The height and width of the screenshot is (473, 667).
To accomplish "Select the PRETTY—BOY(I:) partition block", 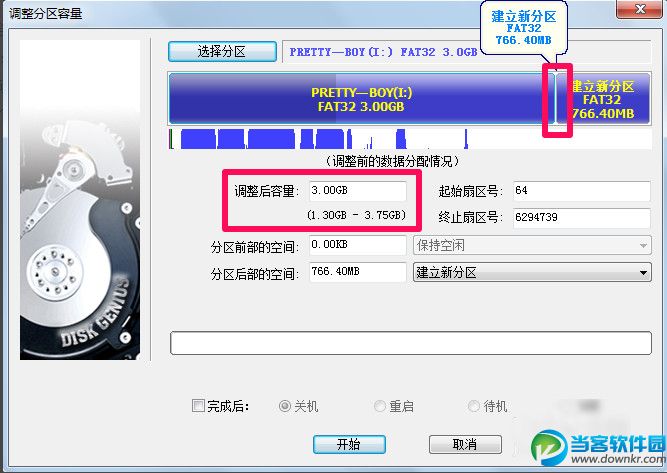I will [x=362, y=99].
